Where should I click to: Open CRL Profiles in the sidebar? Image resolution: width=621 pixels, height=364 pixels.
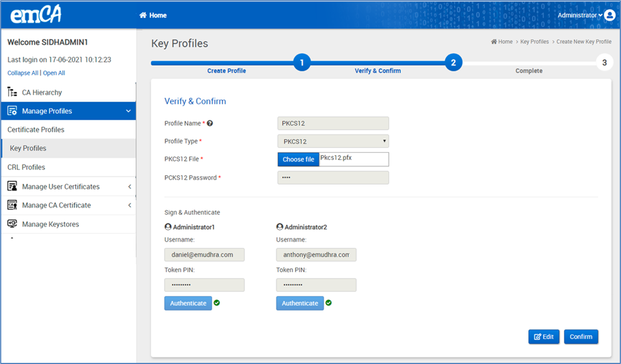[x=26, y=167]
